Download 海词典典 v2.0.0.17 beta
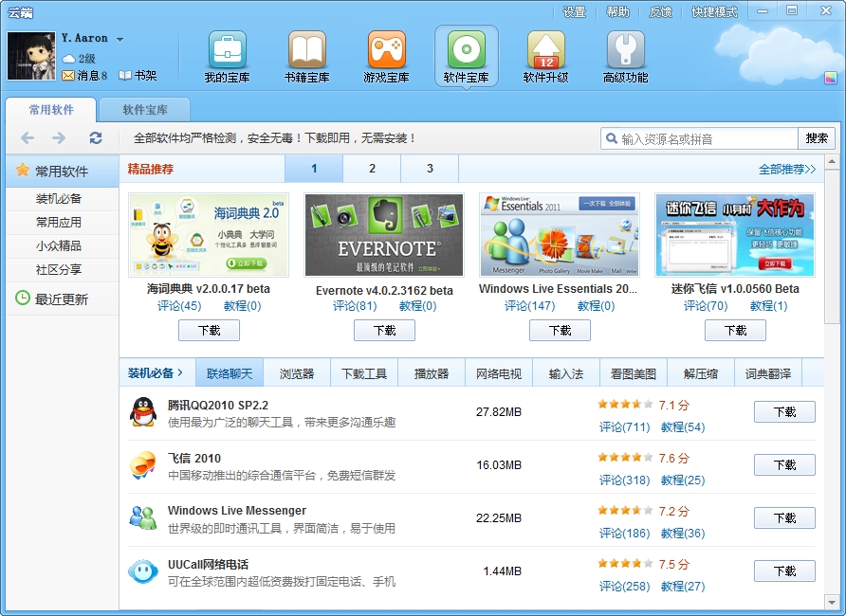Image resolution: width=846 pixels, height=616 pixels. [209, 331]
